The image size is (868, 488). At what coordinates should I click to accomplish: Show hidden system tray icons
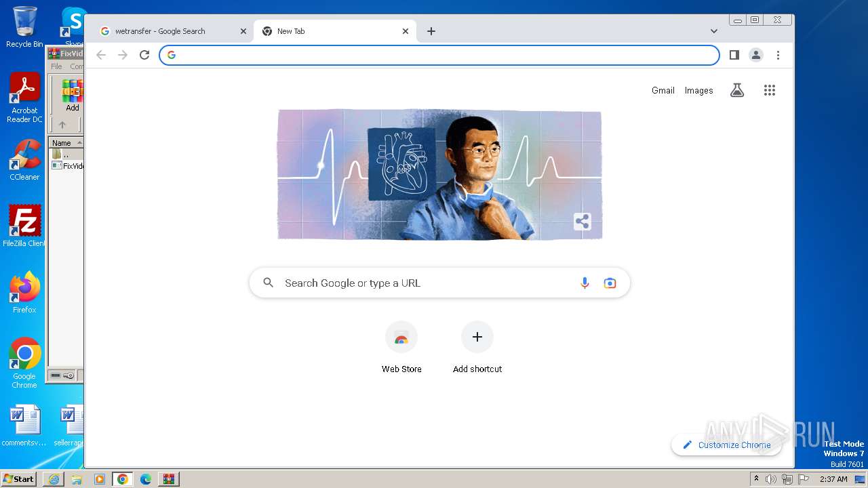tap(756, 479)
